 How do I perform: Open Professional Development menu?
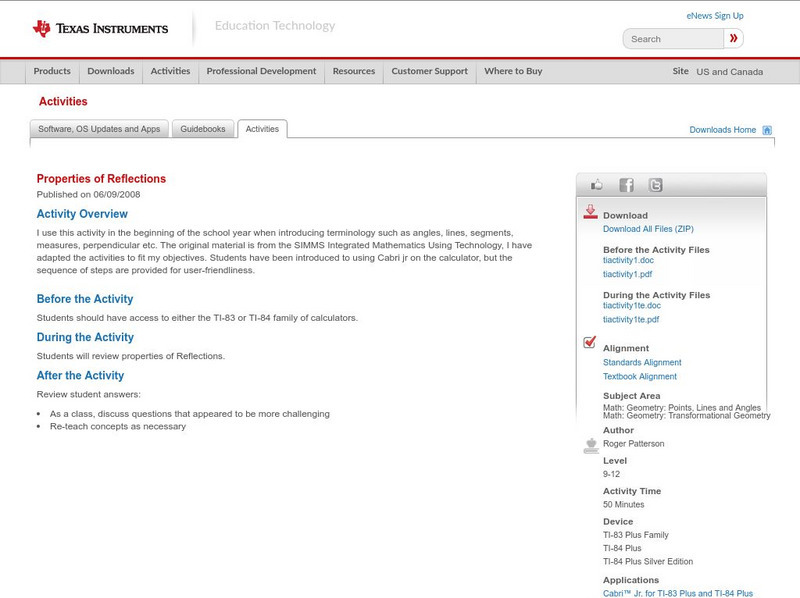pyautogui.click(x=261, y=71)
